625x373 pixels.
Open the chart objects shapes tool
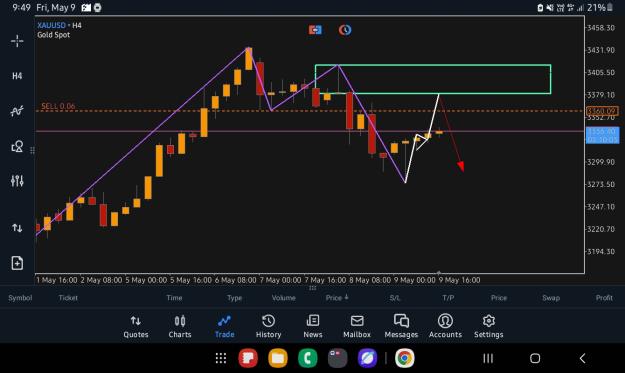pos(17,146)
